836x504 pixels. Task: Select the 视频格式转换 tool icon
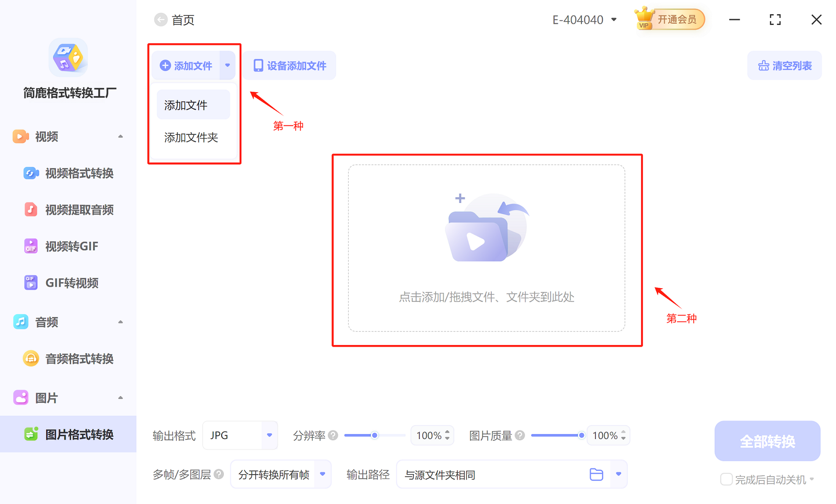31,173
